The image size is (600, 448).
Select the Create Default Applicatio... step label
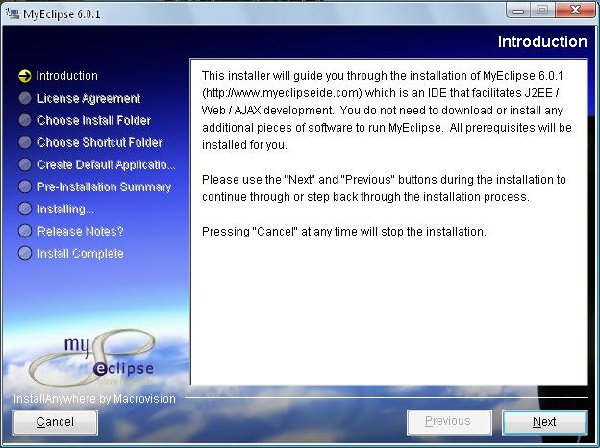pyautogui.click(x=106, y=165)
